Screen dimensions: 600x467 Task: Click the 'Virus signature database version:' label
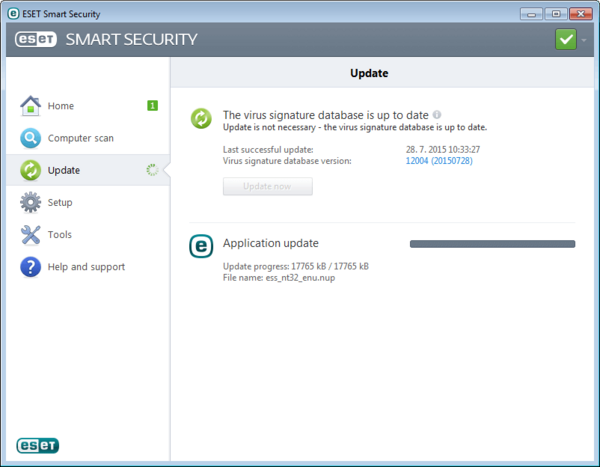[x=287, y=161]
